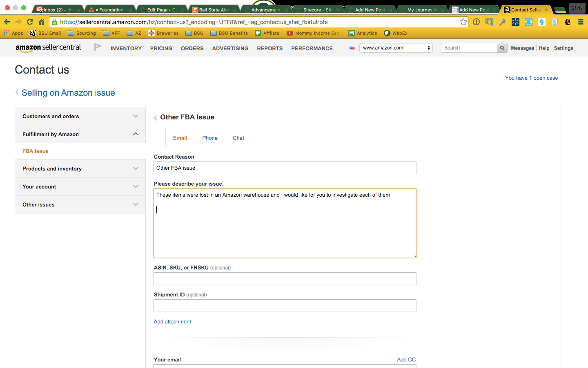Image resolution: width=588 pixels, height=368 pixels.
Task: Open the Inventory menu
Action: point(126,48)
